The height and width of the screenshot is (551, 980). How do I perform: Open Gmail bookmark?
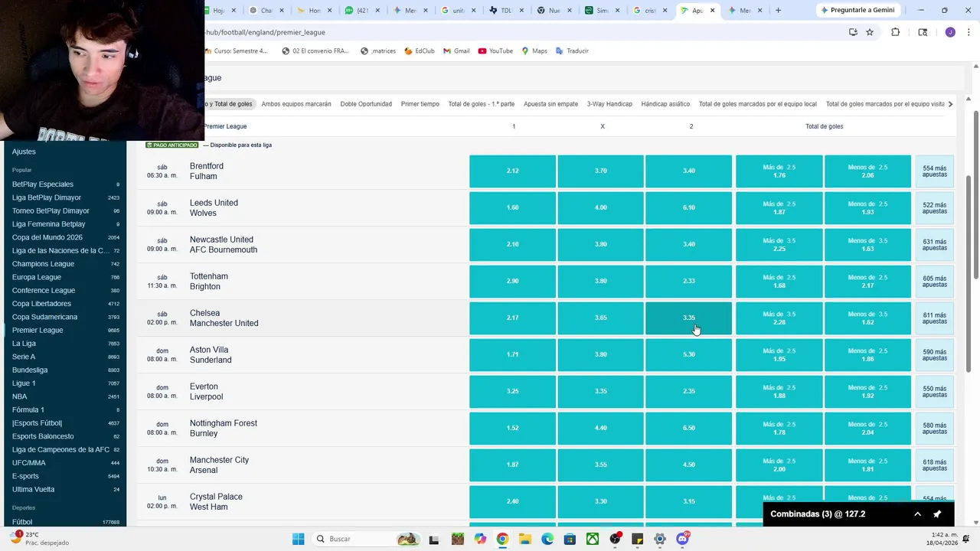coord(456,51)
